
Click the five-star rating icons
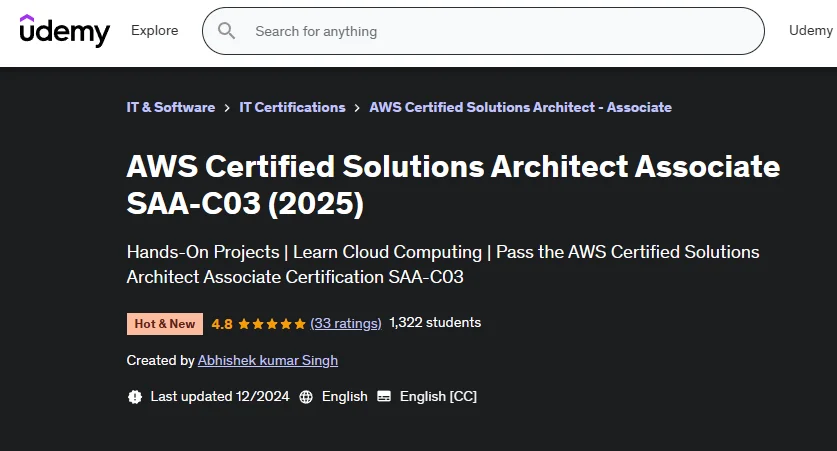(272, 323)
